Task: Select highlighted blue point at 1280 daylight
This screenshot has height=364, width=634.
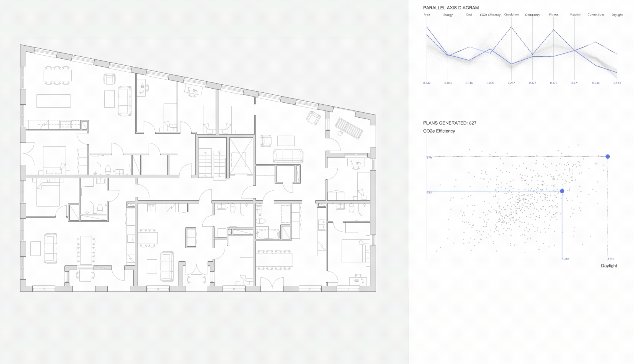Action: (x=562, y=191)
